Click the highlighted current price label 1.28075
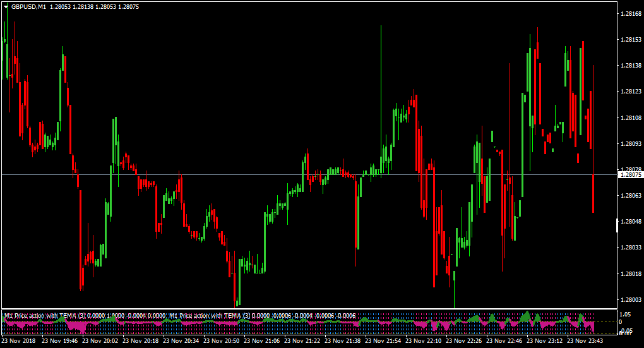644x348 pixels. (631, 175)
